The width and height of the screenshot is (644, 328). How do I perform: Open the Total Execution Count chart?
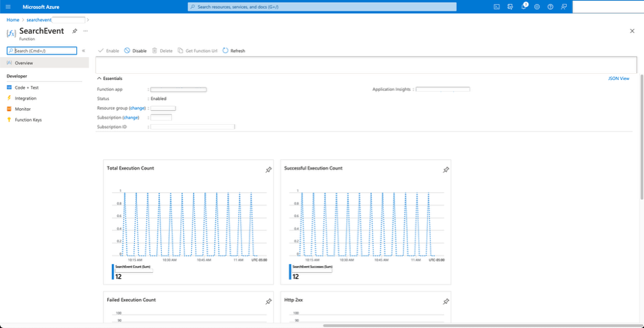pos(189,222)
